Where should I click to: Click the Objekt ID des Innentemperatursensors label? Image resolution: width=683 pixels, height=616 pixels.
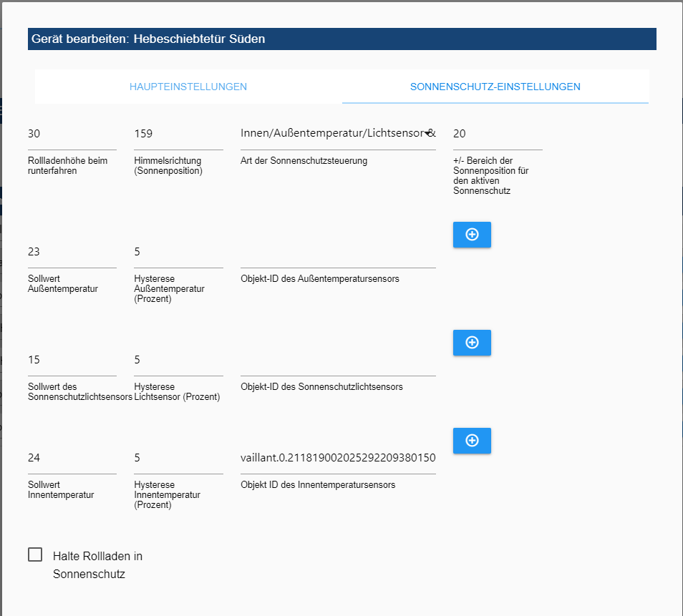318,484
